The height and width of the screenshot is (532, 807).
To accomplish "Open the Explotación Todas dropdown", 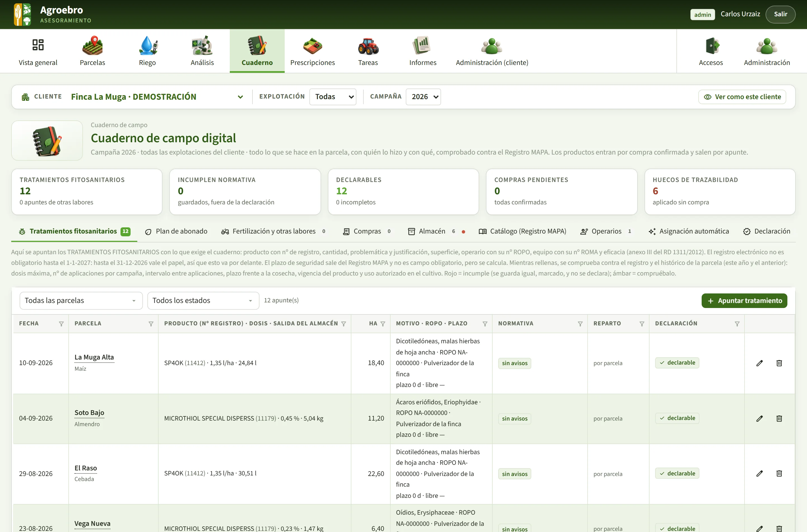I will pyautogui.click(x=333, y=97).
